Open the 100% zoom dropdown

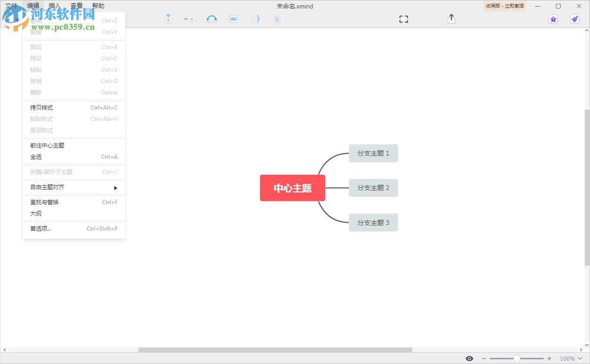571,358
